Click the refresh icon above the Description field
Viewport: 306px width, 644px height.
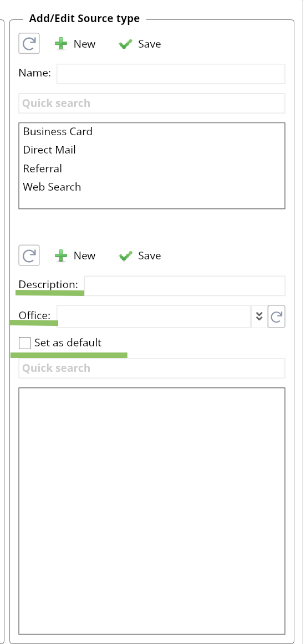click(29, 255)
